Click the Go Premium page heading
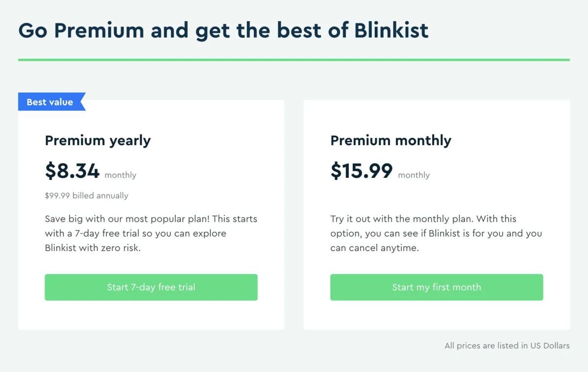The width and height of the screenshot is (588, 372). click(x=223, y=30)
